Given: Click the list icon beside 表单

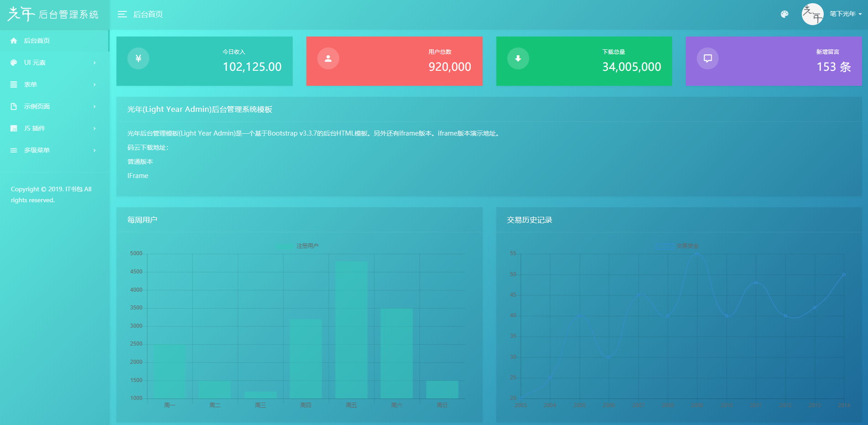Looking at the screenshot, I should pyautogui.click(x=14, y=84).
